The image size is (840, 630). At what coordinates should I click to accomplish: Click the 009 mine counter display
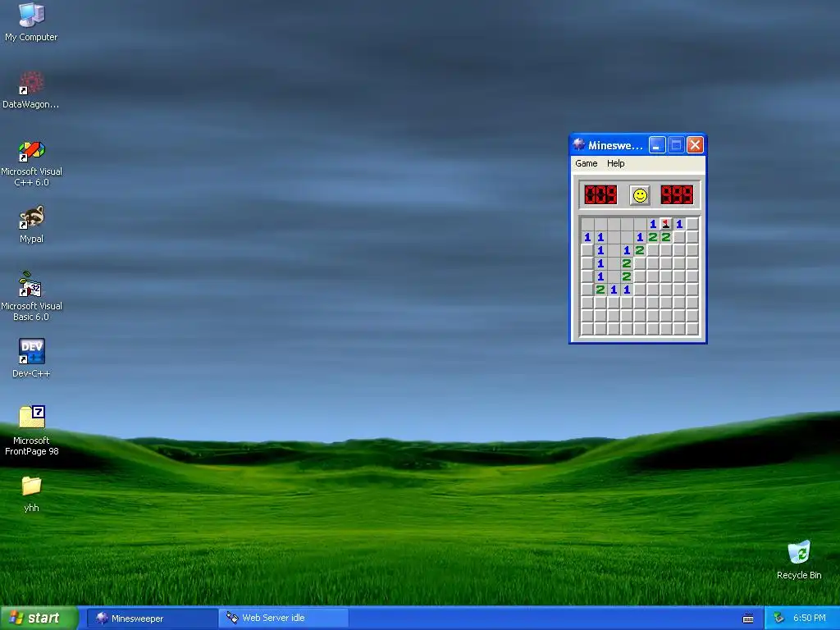coord(600,195)
